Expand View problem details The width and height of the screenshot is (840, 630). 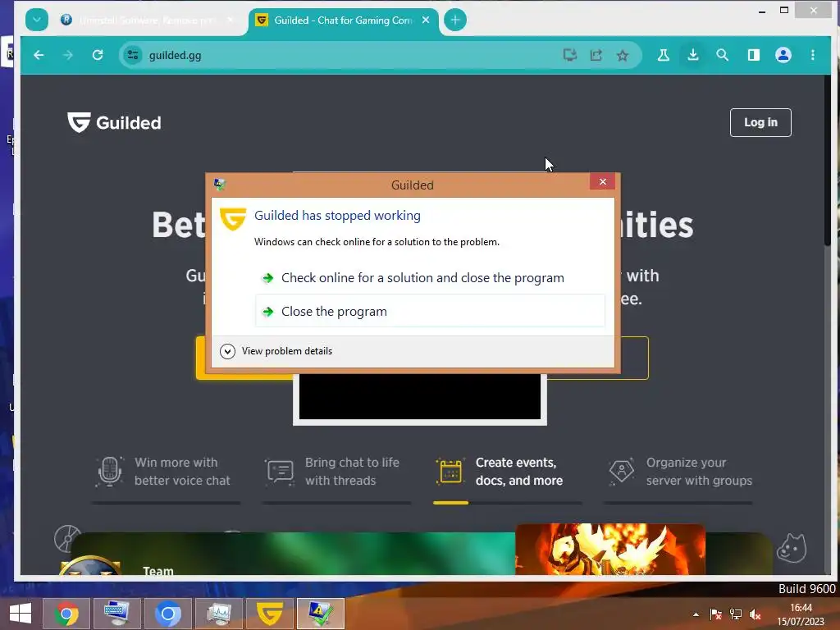coord(276,351)
